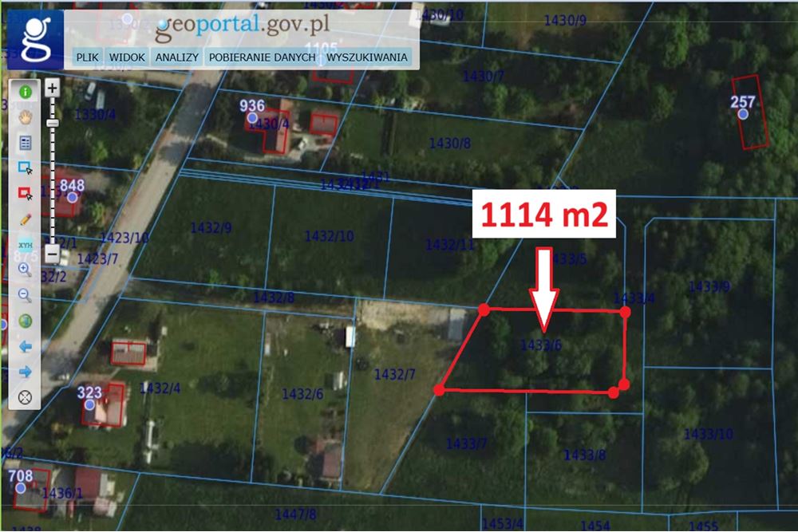Go to previous map view arrow
The image size is (798, 532).
(x=25, y=346)
